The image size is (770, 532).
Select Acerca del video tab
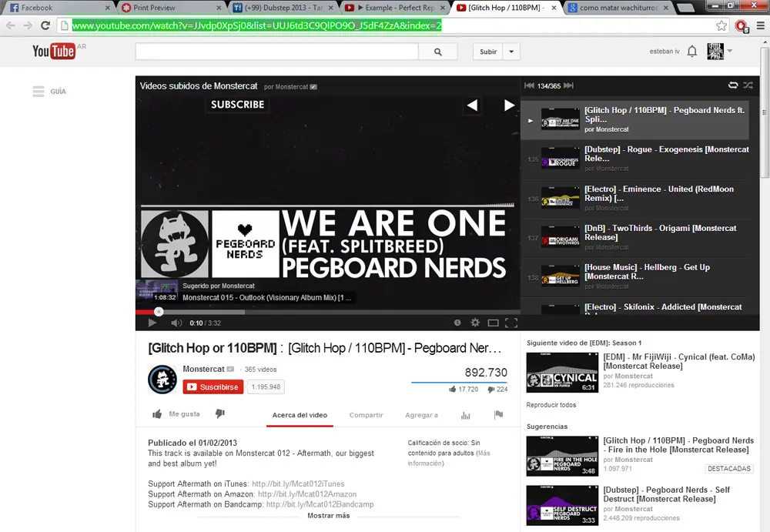pyautogui.click(x=300, y=415)
